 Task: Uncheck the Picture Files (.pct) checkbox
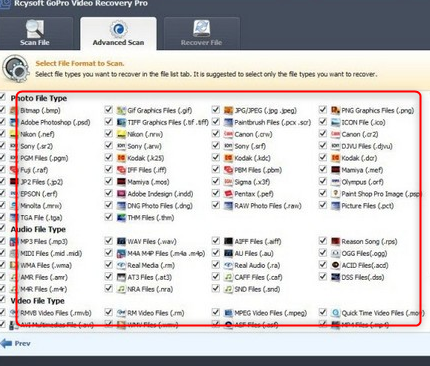click(x=323, y=205)
